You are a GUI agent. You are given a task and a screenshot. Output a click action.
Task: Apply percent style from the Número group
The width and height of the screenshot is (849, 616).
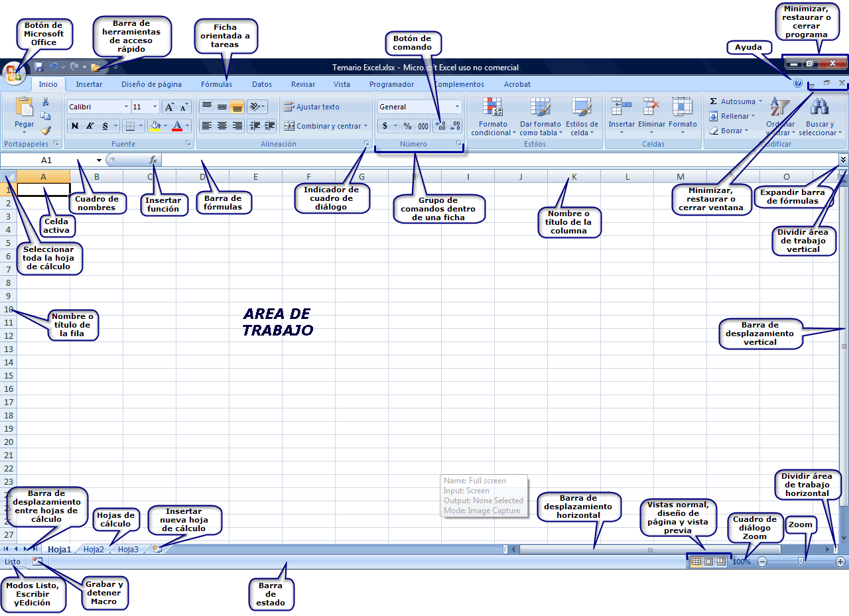[x=408, y=125]
